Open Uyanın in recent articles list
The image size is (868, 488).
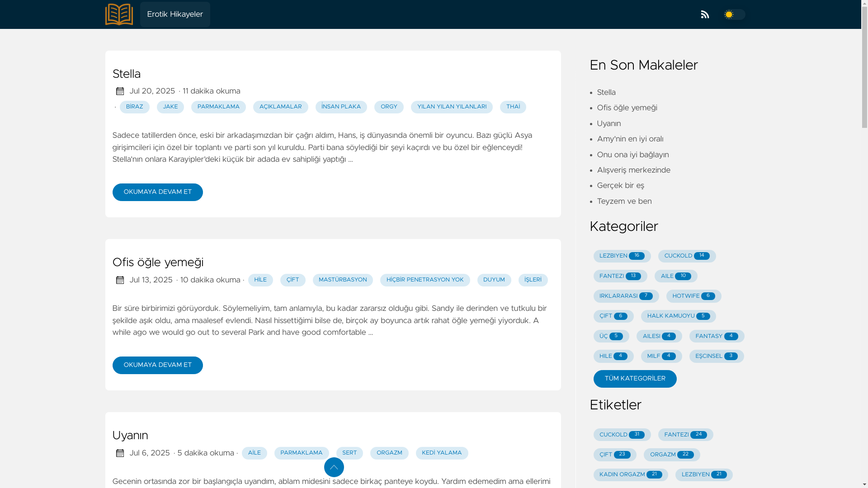(609, 124)
